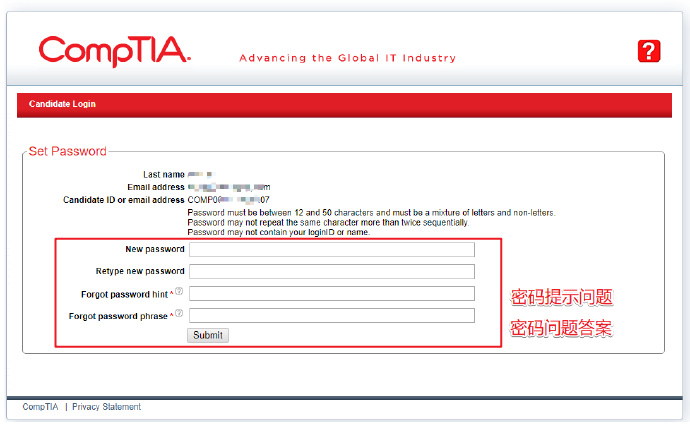Open the hint help icon beside Forgot password hint
This screenshot has width=690, height=434.
(x=179, y=291)
